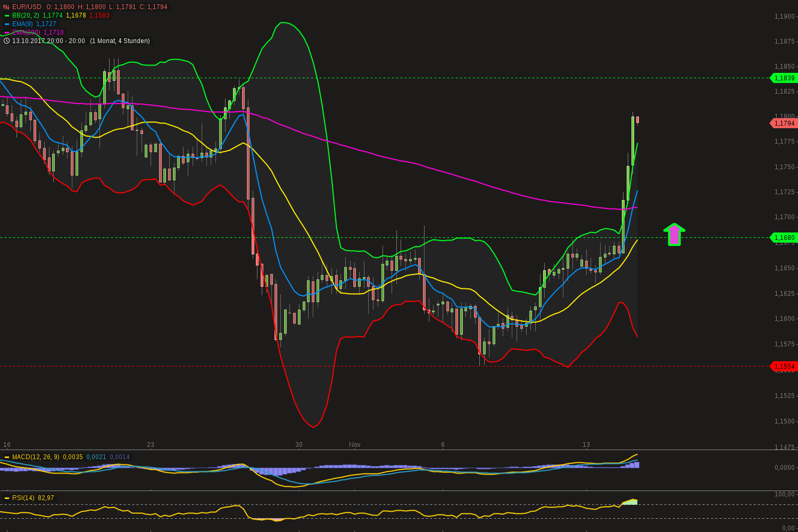Click the low value L: 1,1791
The width and height of the screenshot is (798, 532).
tap(122, 7)
